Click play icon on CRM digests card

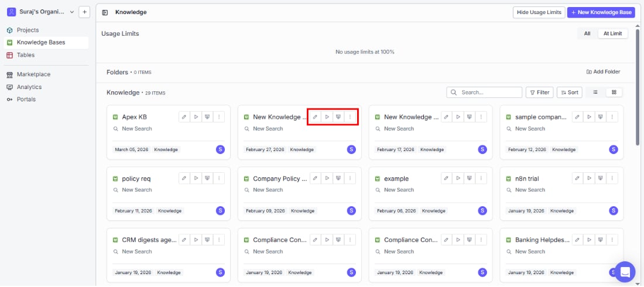pos(196,240)
